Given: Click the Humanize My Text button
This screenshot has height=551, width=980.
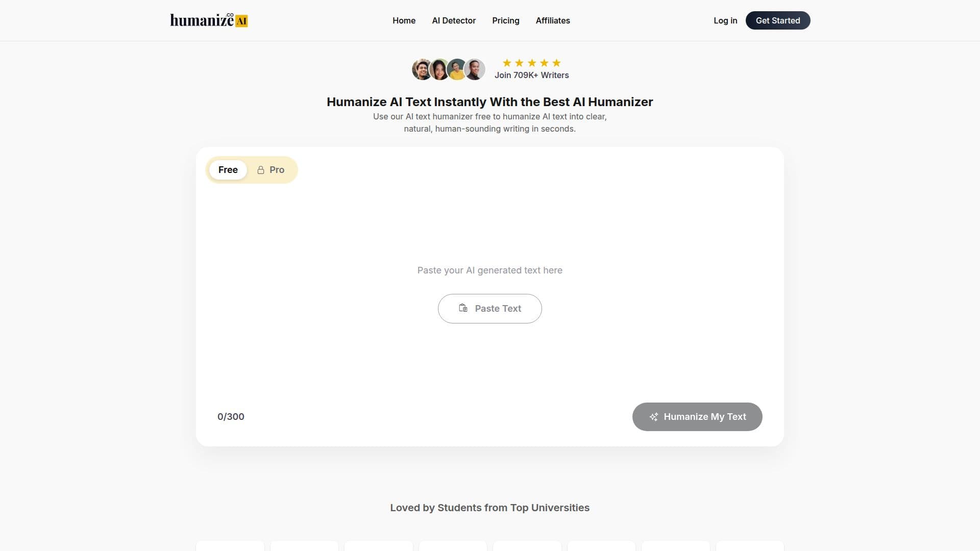Looking at the screenshot, I should pos(697,417).
